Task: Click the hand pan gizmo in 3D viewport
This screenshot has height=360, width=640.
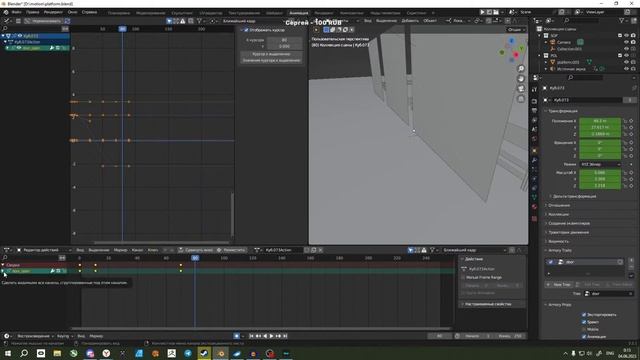Action: click(521, 79)
